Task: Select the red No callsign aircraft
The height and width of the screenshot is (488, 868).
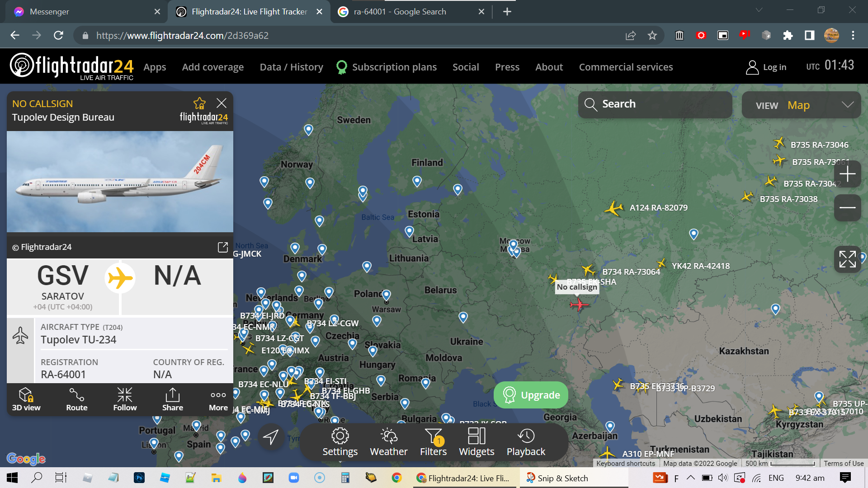Action: tap(579, 305)
